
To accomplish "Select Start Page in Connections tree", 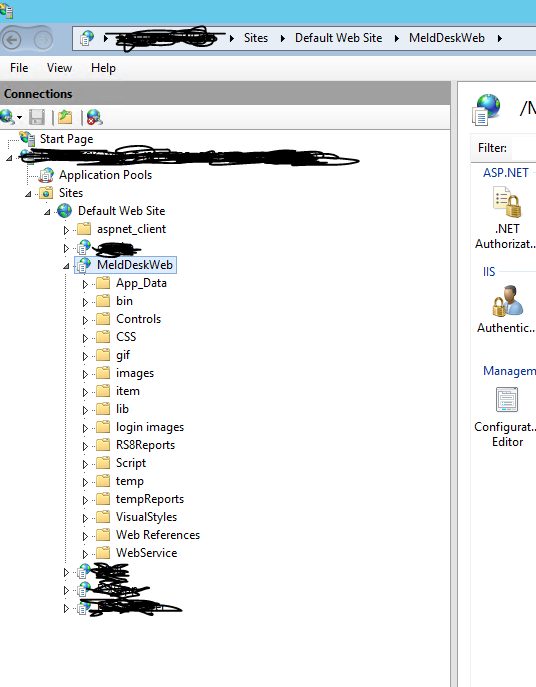I will (67, 139).
